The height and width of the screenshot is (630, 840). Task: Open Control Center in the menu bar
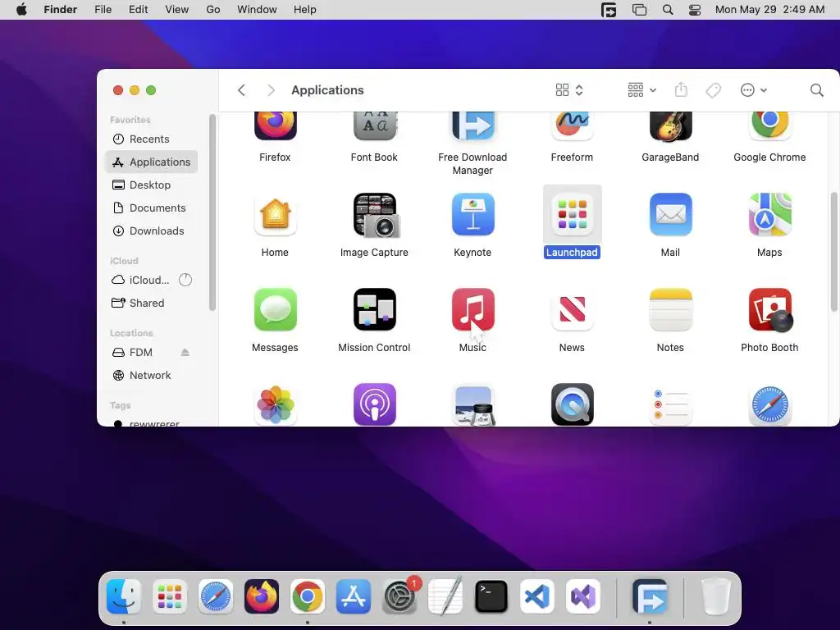tap(695, 10)
